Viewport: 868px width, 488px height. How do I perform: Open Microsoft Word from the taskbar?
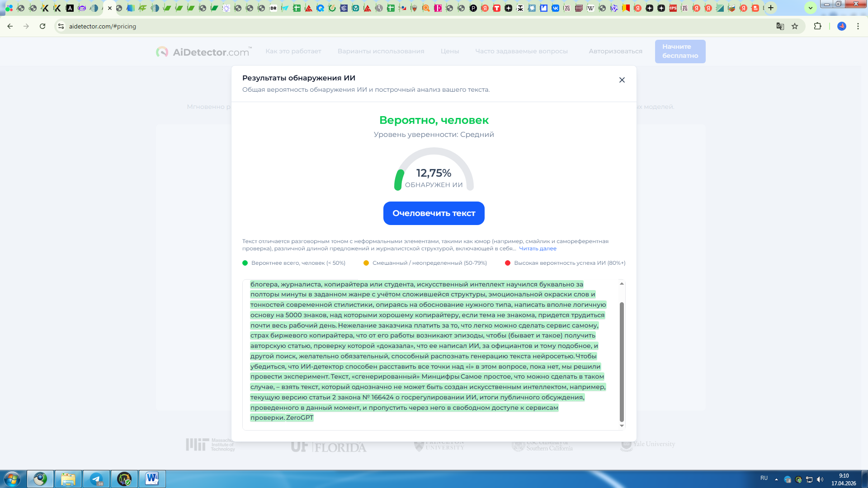[x=152, y=479]
